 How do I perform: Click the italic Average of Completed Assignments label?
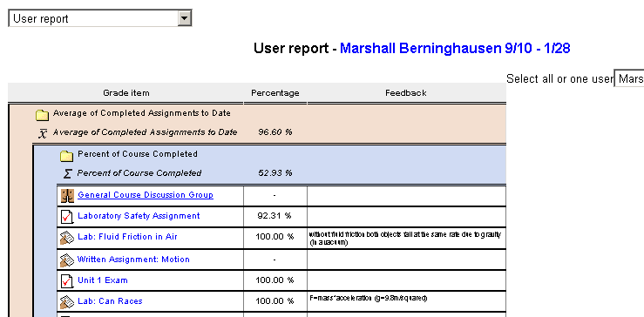coord(145,132)
